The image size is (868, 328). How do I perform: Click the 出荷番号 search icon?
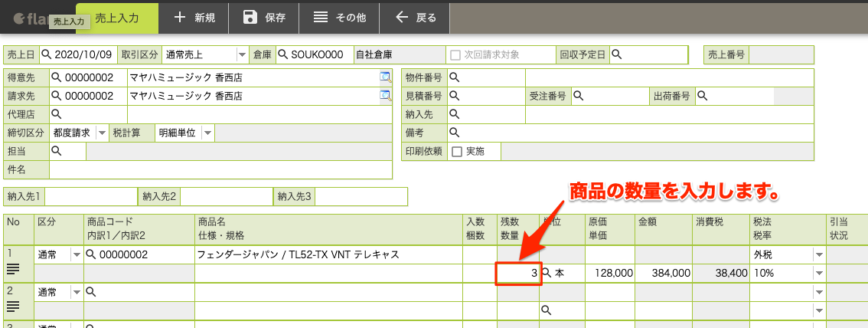[702, 96]
